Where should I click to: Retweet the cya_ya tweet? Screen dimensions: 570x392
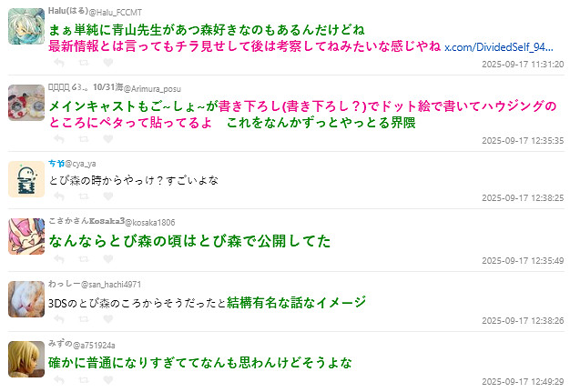[84, 196]
